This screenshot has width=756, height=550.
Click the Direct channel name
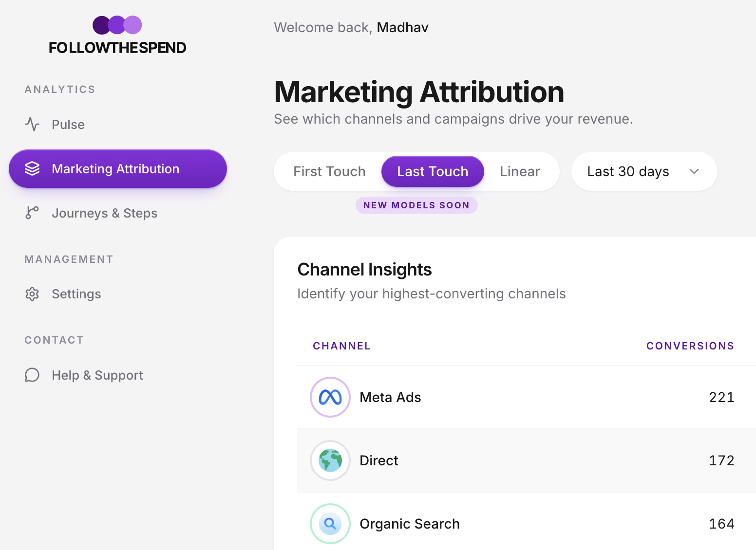coord(379,460)
